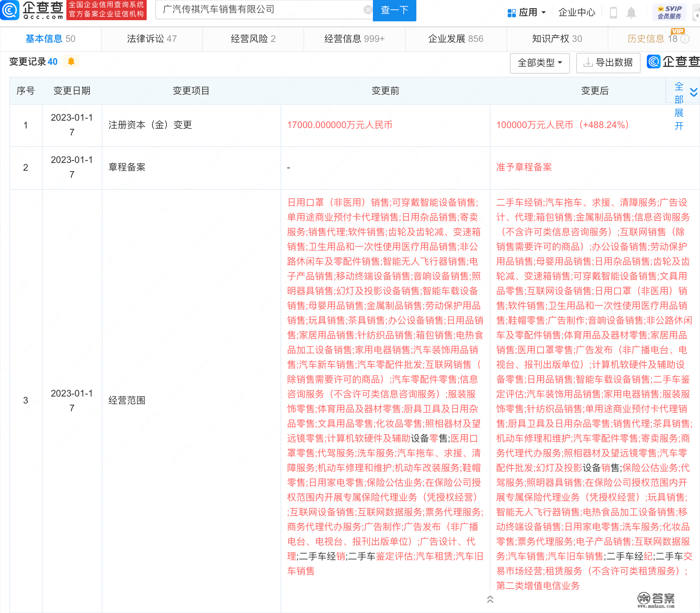Select the 知识产权 tab
The image size is (700, 613).
tap(557, 39)
